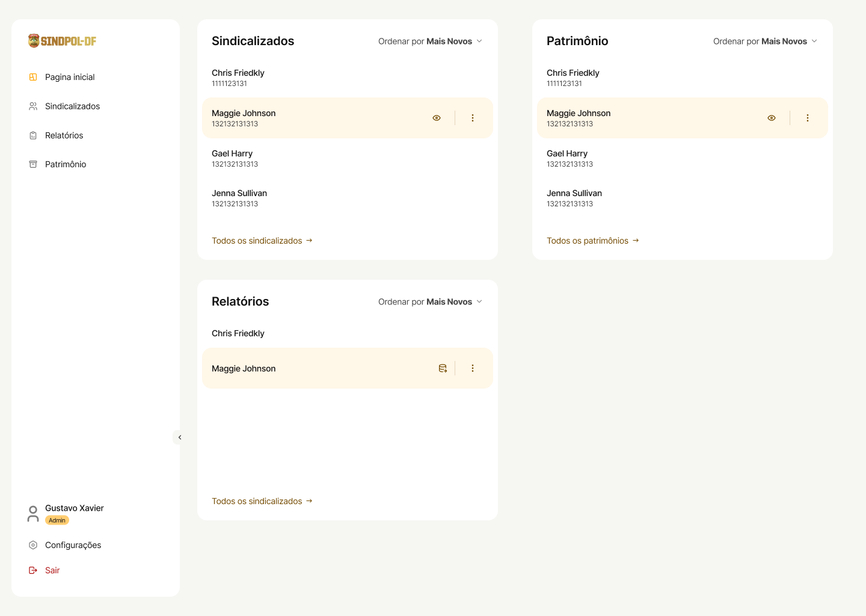
Task: Click the Relatórios clipboard icon in sidebar
Action: click(x=33, y=135)
